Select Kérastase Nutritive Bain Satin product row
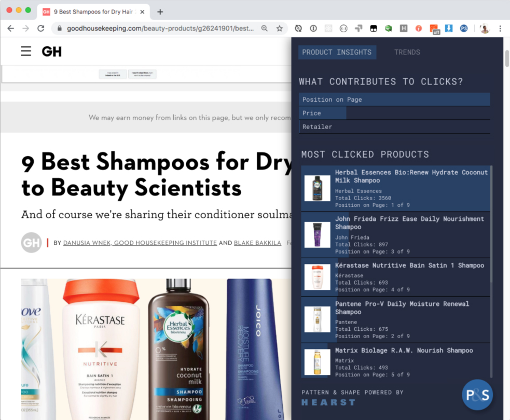 pyautogui.click(x=395, y=277)
